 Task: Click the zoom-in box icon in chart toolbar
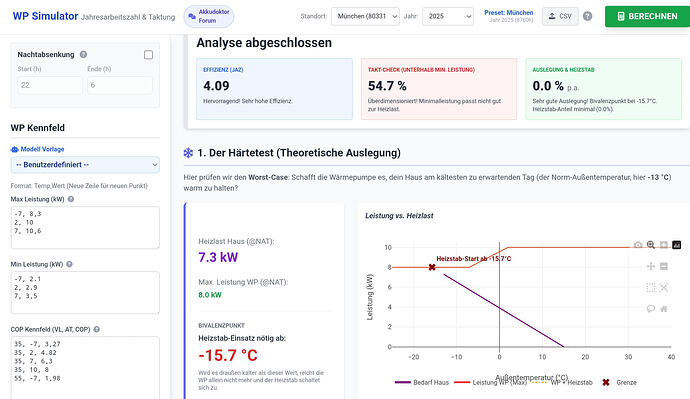[664, 245]
